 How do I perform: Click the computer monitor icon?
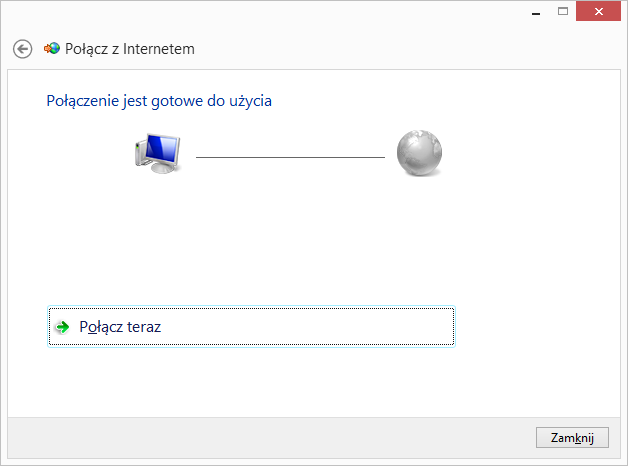(x=158, y=154)
